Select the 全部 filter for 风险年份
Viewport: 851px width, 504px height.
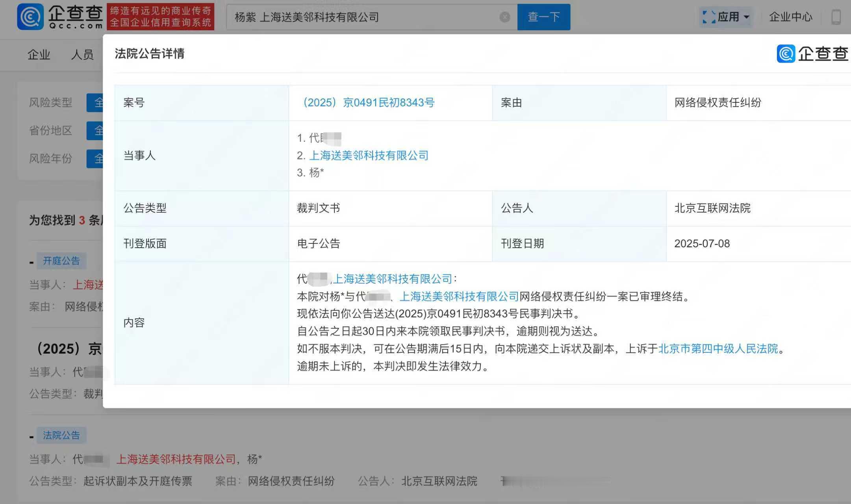pos(95,159)
